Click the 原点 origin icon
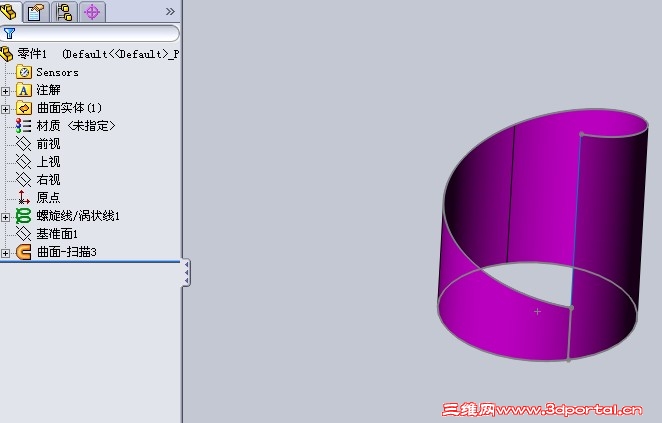Screen dimensions: 662x423 [x=24, y=198]
